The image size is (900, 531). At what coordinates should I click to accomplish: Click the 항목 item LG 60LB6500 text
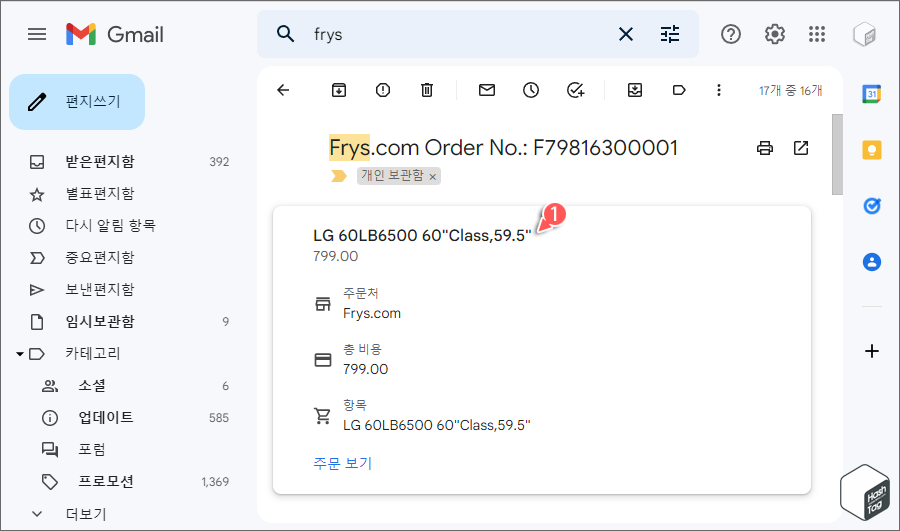(437, 425)
